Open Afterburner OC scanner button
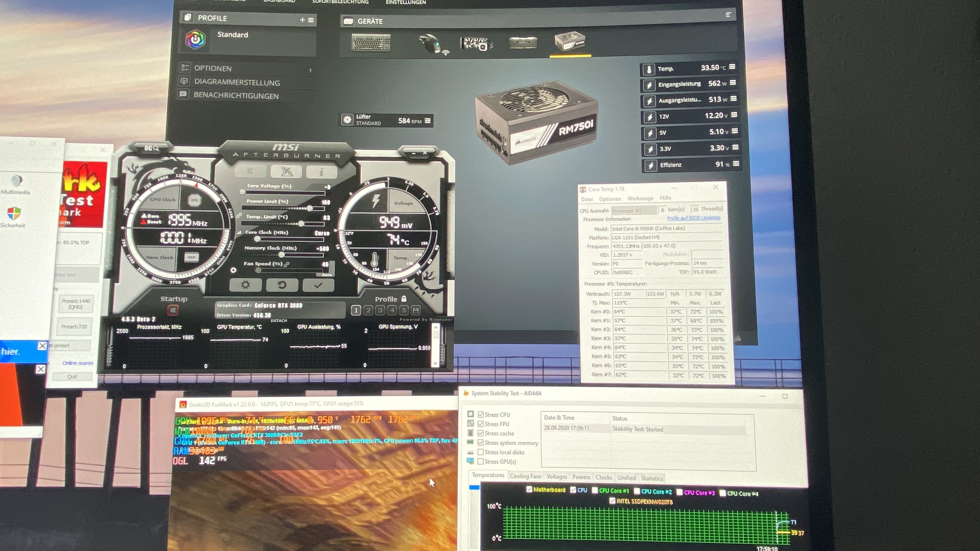This screenshot has width=980, height=551. [x=151, y=148]
